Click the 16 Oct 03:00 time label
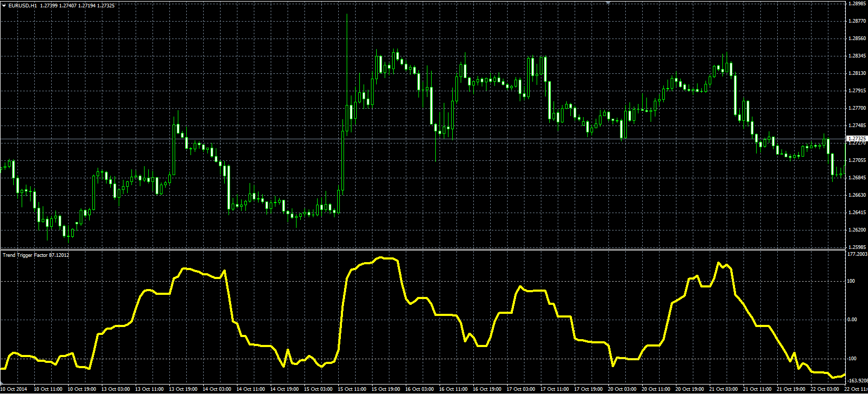The height and width of the screenshot is (394, 868). coord(419,389)
